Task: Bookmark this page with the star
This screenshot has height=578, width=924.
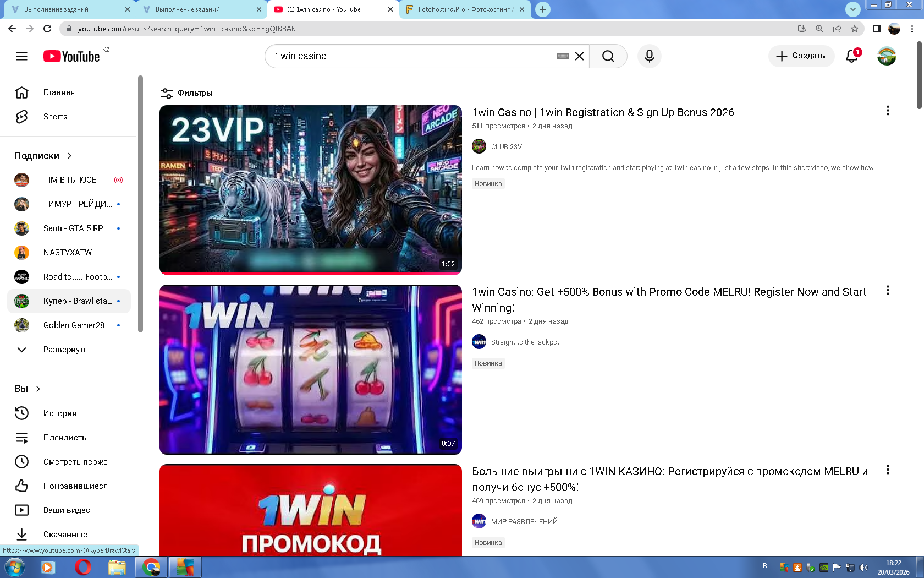Action: pos(854,29)
